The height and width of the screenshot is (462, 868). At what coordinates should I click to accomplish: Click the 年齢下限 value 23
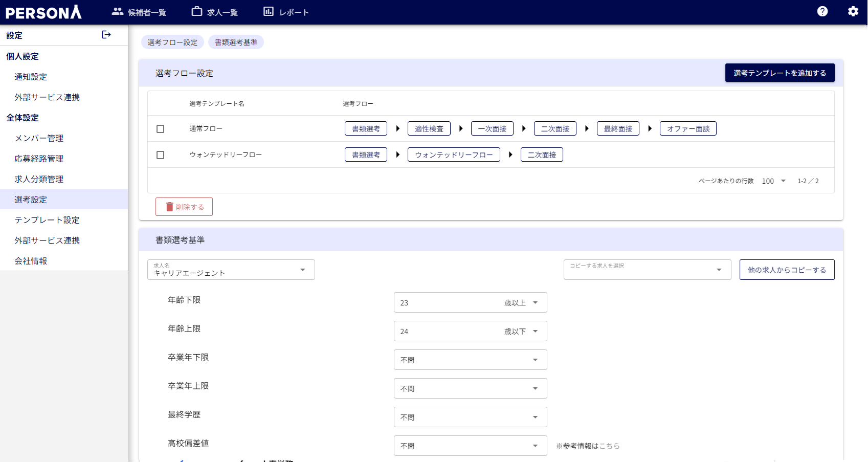point(404,303)
